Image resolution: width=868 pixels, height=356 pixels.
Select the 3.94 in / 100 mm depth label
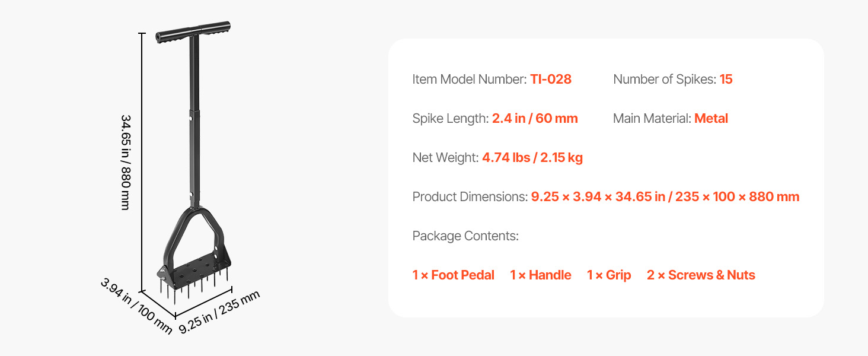[x=136, y=306]
